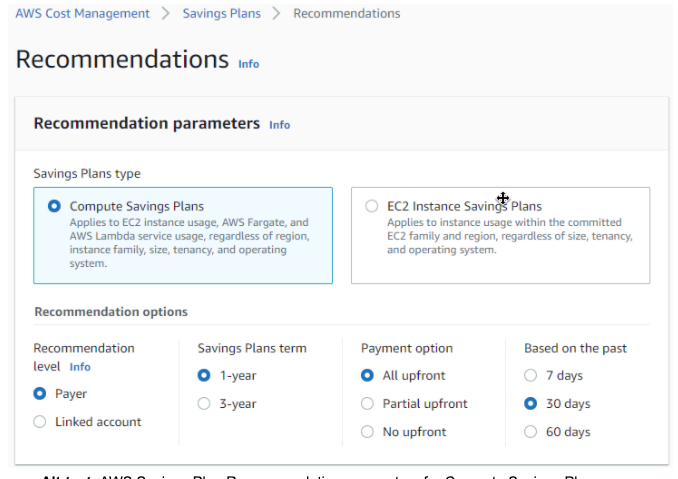
Task: Select EC2 Instance Savings Plans radio button
Action: [371, 206]
